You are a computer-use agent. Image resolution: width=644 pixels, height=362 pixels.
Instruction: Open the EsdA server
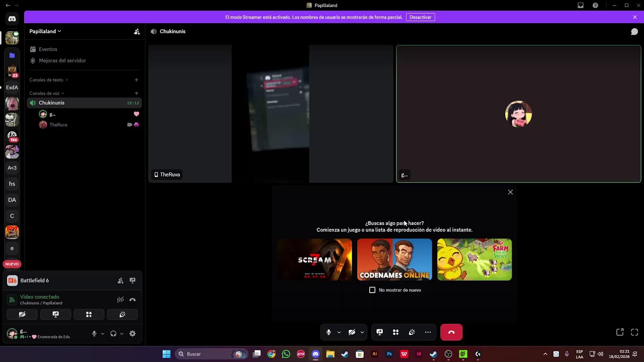point(12,87)
